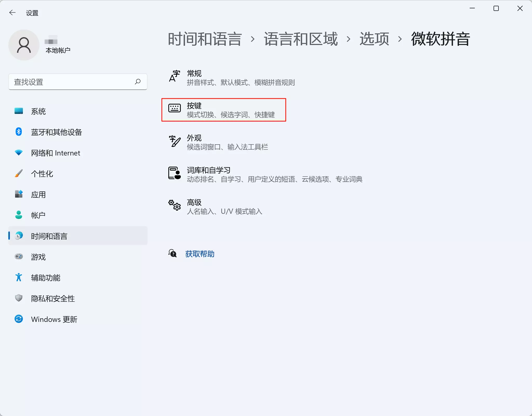Click the 外观 appearance brush icon
Image resolution: width=532 pixels, height=416 pixels.
tap(174, 141)
